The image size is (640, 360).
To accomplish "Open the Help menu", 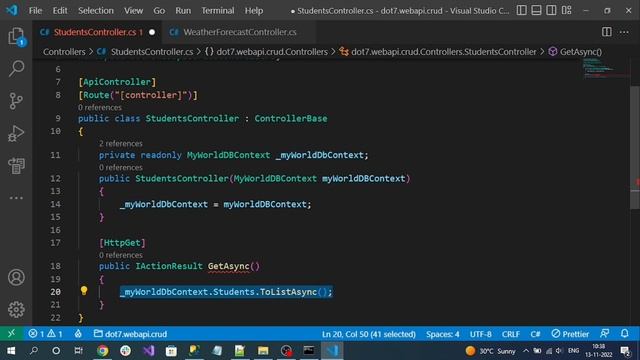I will [253, 11].
